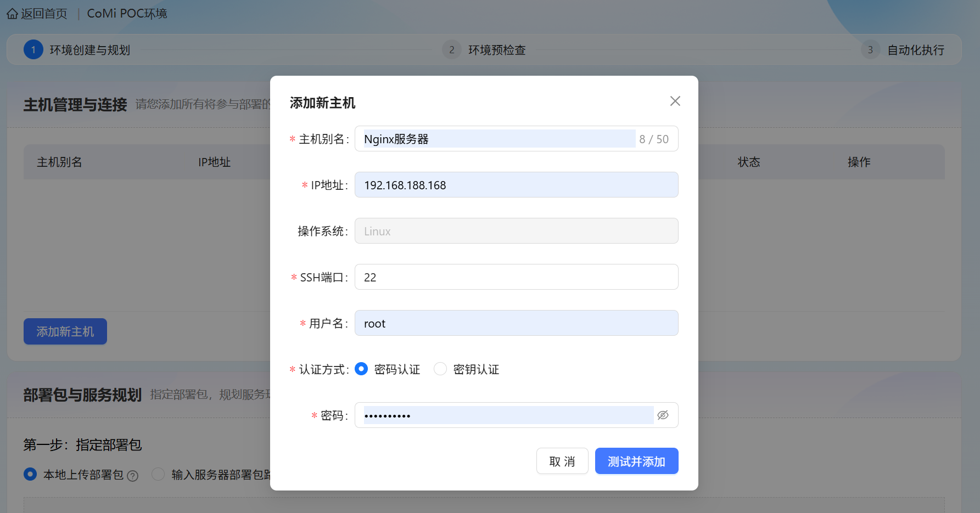980x513 pixels.
Task: Click the IP地址 input field
Action: pyautogui.click(x=516, y=185)
